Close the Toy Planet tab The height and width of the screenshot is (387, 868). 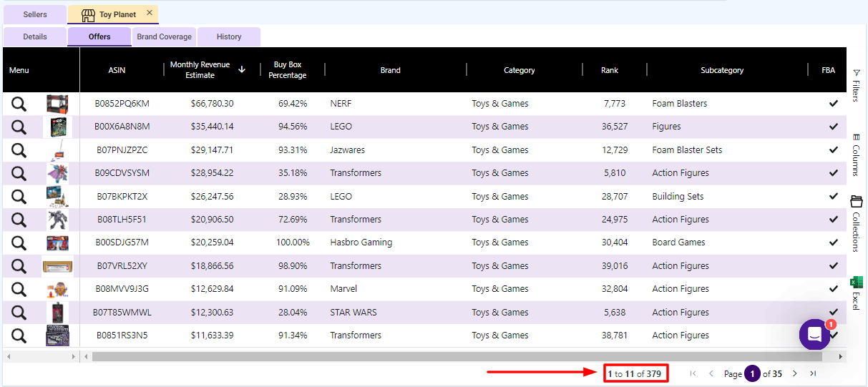(x=150, y=13)
